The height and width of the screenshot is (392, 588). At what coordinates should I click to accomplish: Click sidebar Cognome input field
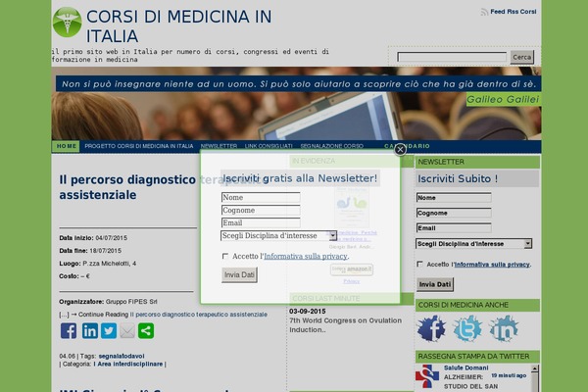454,213
